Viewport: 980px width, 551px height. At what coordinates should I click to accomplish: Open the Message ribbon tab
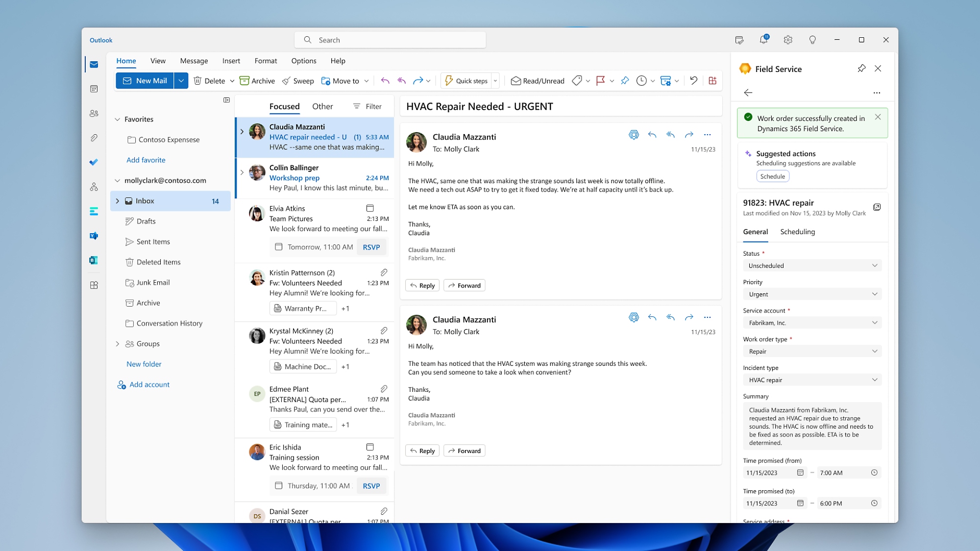(x=194, y=61)
